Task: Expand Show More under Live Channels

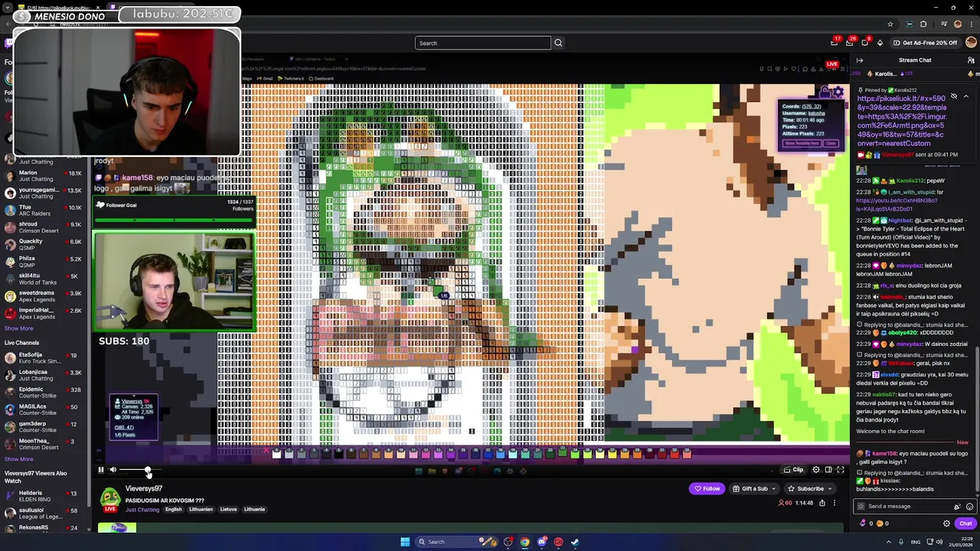Action: 18,459
